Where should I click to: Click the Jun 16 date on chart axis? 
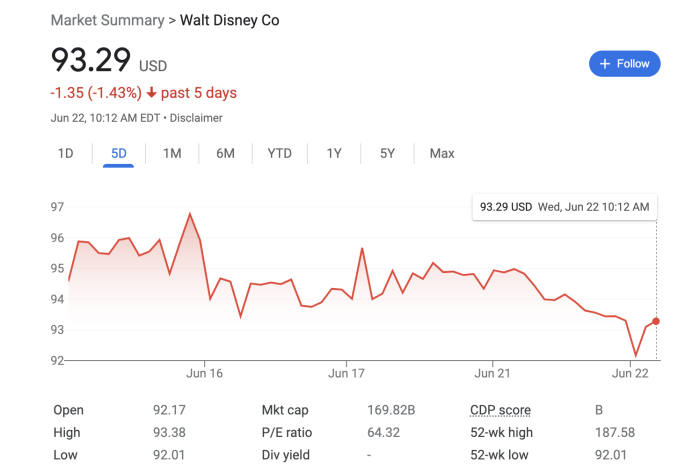pyautogui.click(x=204, y=373)
